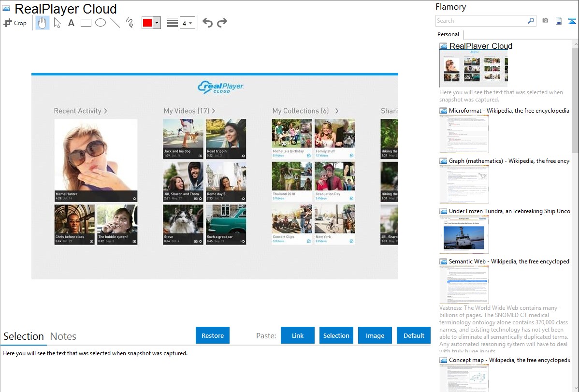Click the document page icon in Flamory
The image size is (579, 392).
click(559, 21)
